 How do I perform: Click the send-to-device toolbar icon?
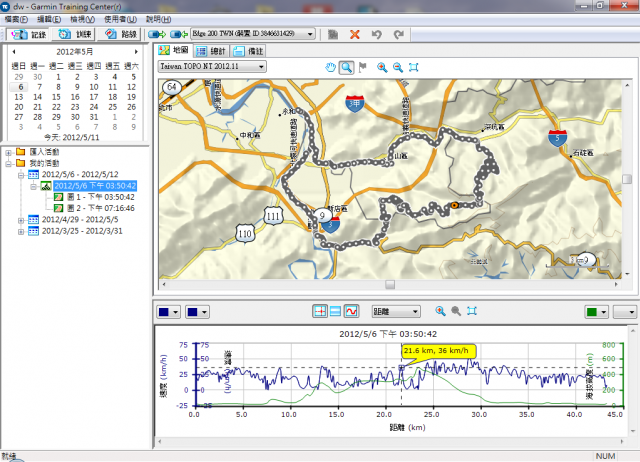click(157, 34)
